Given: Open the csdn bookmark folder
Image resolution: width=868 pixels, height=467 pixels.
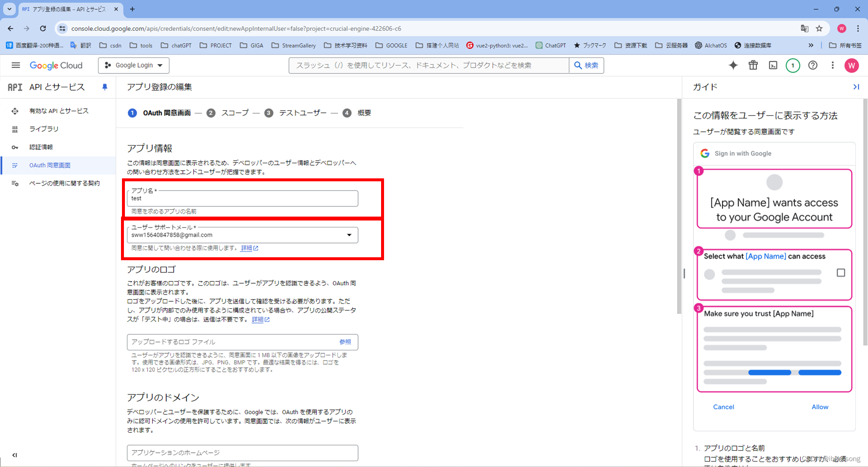Looking at the screenshot, I should point(111,45).
